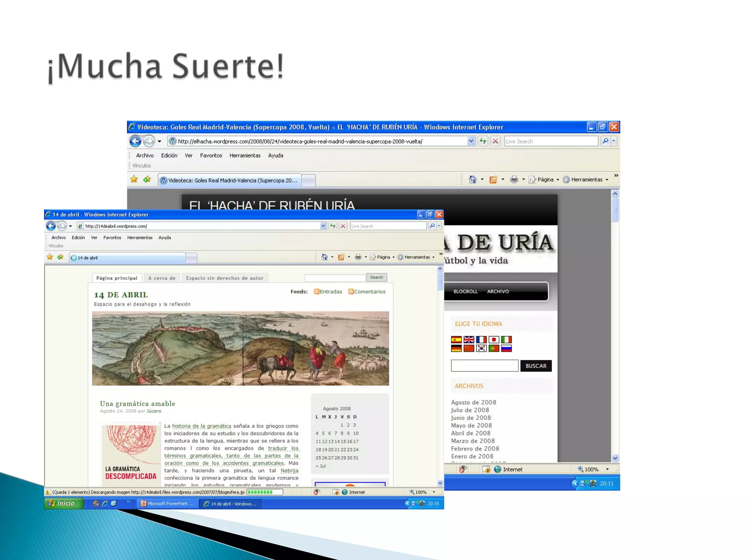
Task: Open Ayuda menu in the 14 de abril window
Action: [165, 237]
